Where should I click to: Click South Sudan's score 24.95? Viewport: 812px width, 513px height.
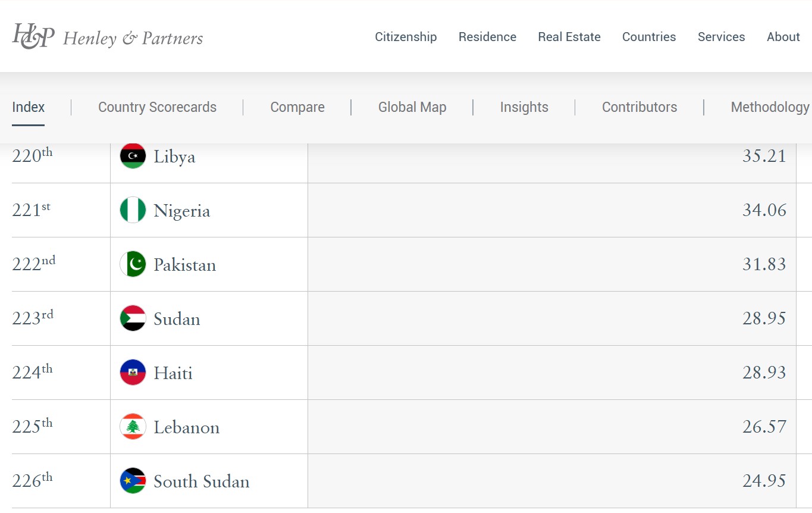point(764,481)
